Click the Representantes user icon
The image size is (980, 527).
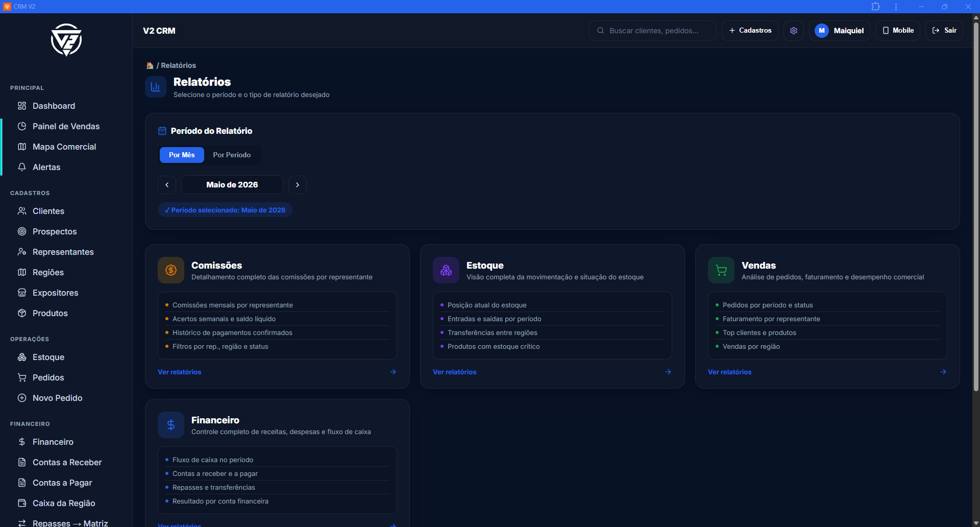click(22, 252)
